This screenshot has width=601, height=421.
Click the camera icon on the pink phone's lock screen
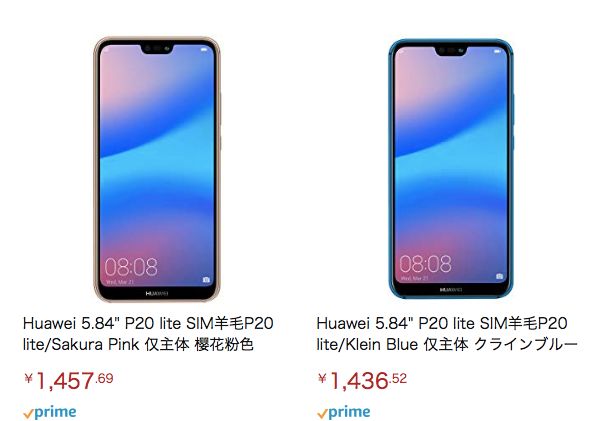(x=206, y=280)
